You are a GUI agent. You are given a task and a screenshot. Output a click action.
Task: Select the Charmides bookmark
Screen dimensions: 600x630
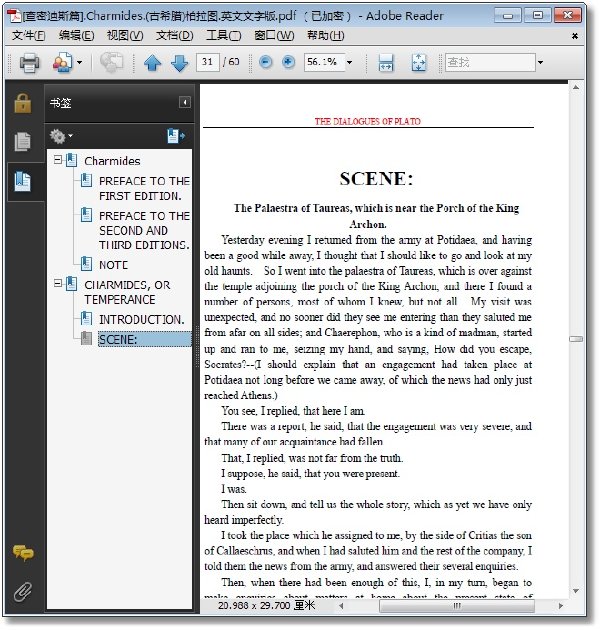pyautogui.click(x=112, y=161)
